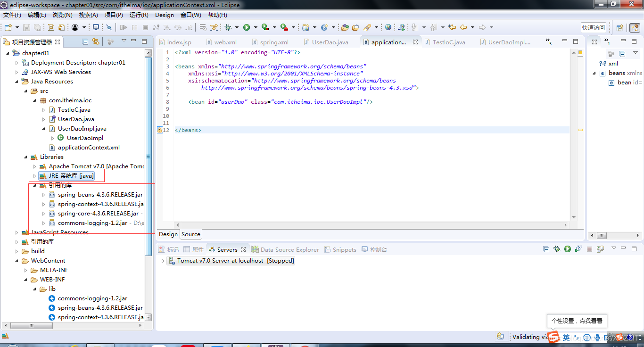Click Last Edit Location arrow icon
644x347 pixels.
(x=452, y=27)
